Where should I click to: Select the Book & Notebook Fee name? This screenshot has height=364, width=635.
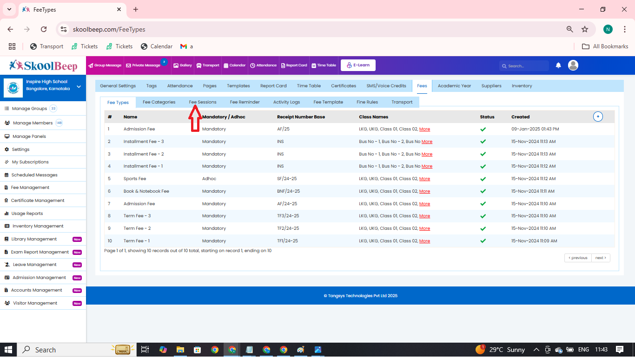(x=146, y=191)
